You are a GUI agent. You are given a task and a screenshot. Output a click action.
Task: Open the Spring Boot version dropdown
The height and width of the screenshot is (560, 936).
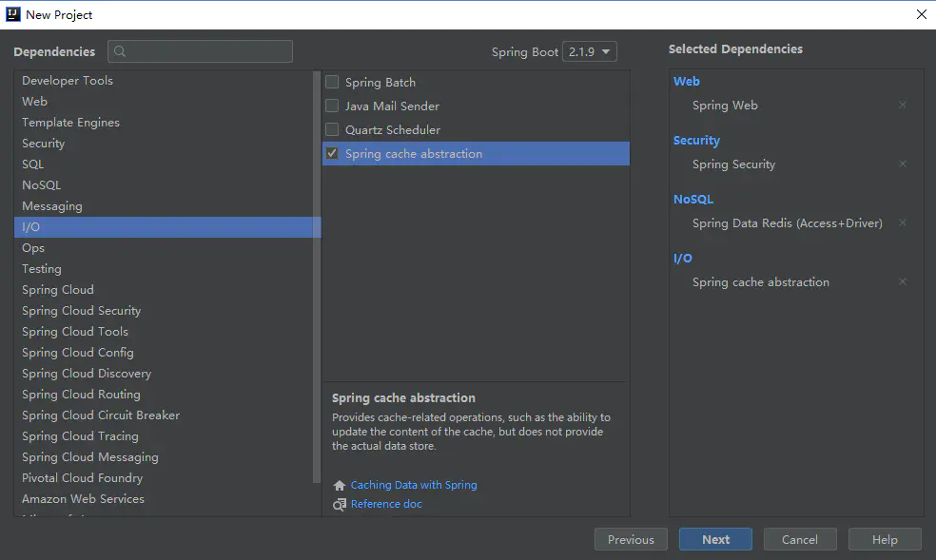pos(590,51)
